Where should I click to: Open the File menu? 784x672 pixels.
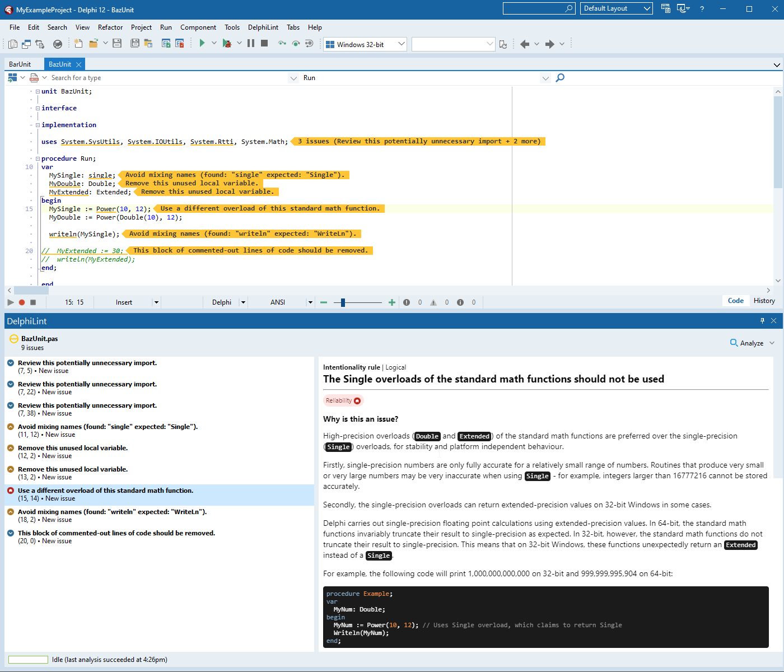click(15, 27)
